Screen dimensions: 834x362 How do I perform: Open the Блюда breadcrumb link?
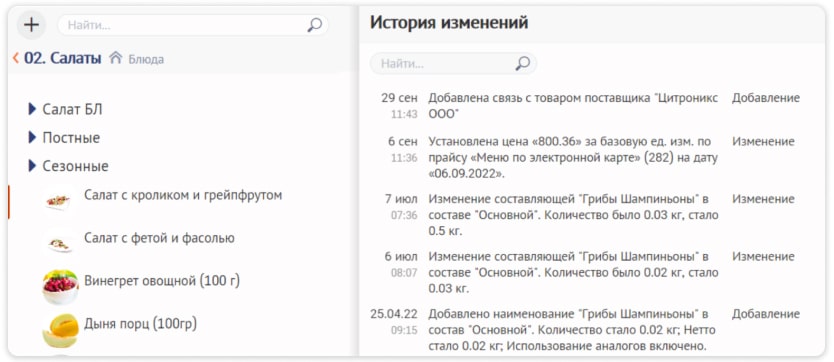point(146,59)
